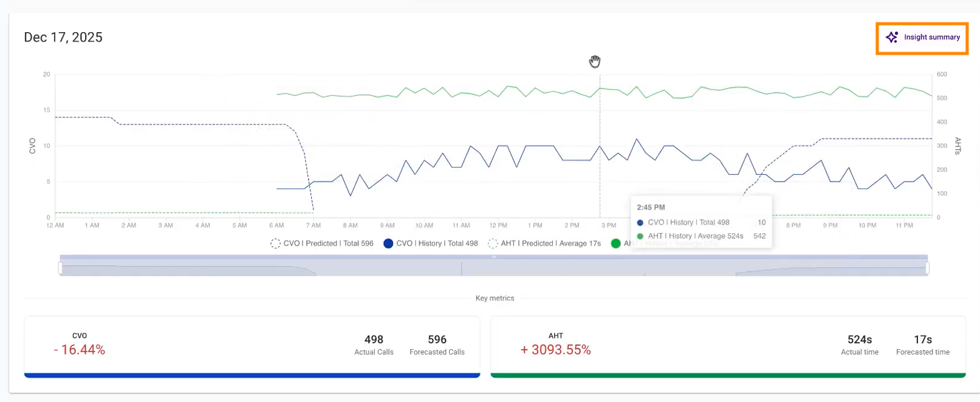Click the blue CVO History dot in tooltip

640,223
